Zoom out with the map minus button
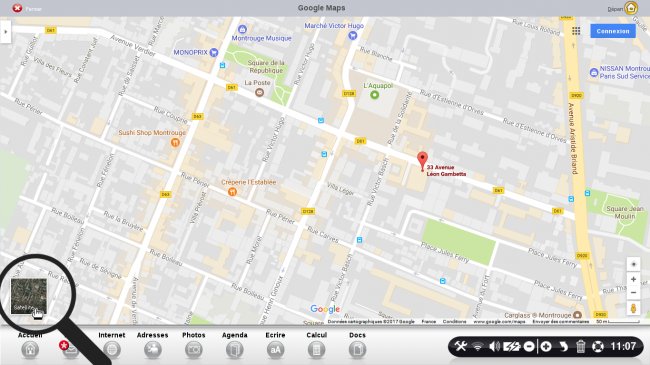The image size is (650, 365). [633, 292]
